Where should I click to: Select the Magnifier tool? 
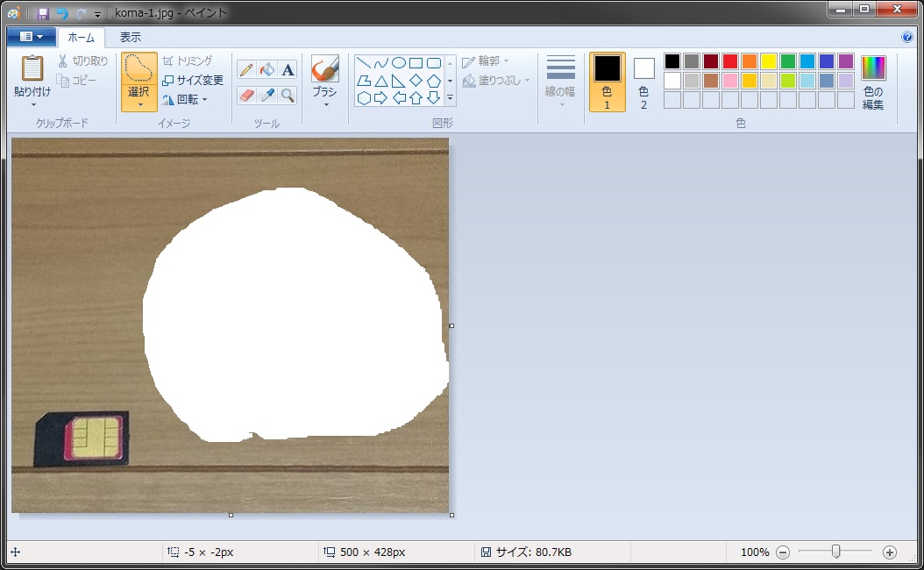point(288,95)
